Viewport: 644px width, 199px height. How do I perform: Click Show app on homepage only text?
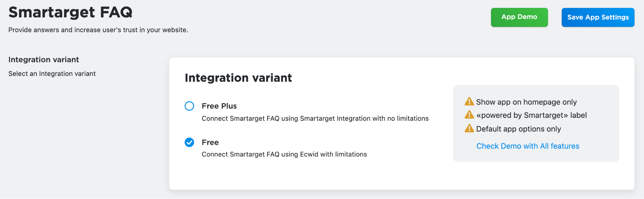(526, 102)
